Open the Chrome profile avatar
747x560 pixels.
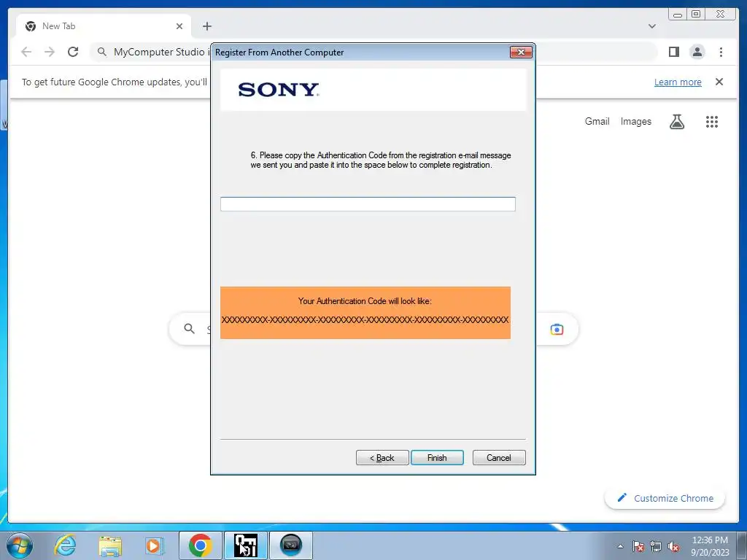697,52
